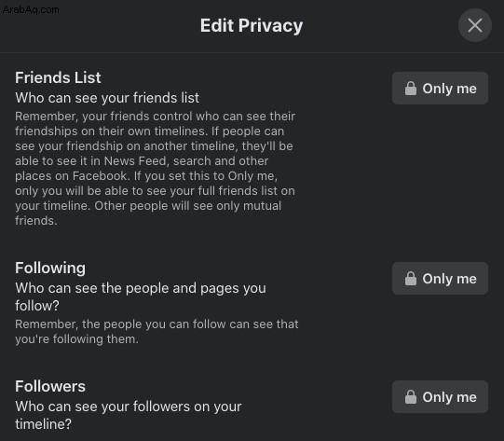Close the Edit Privacy dialog
504x441 pixels.
[x=475, y=25]
